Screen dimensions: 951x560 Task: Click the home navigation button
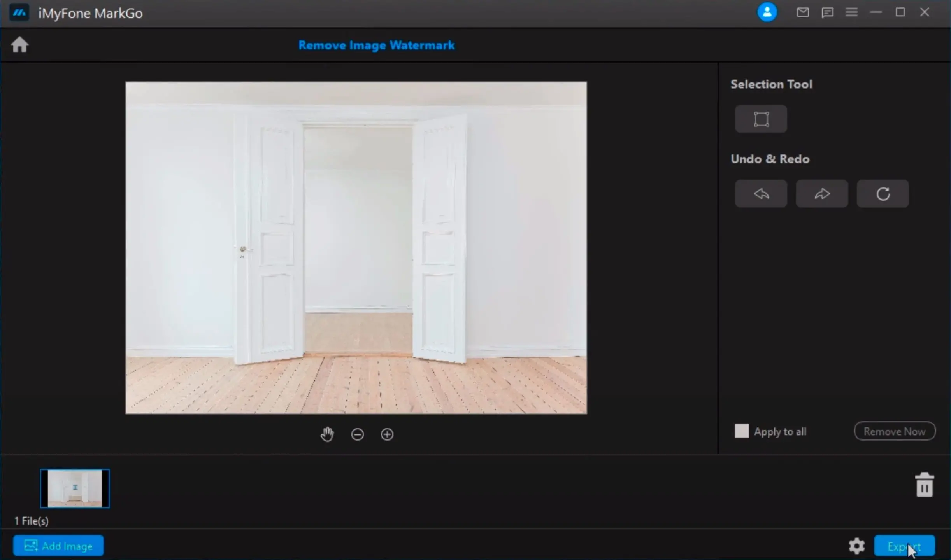[19, 45]
